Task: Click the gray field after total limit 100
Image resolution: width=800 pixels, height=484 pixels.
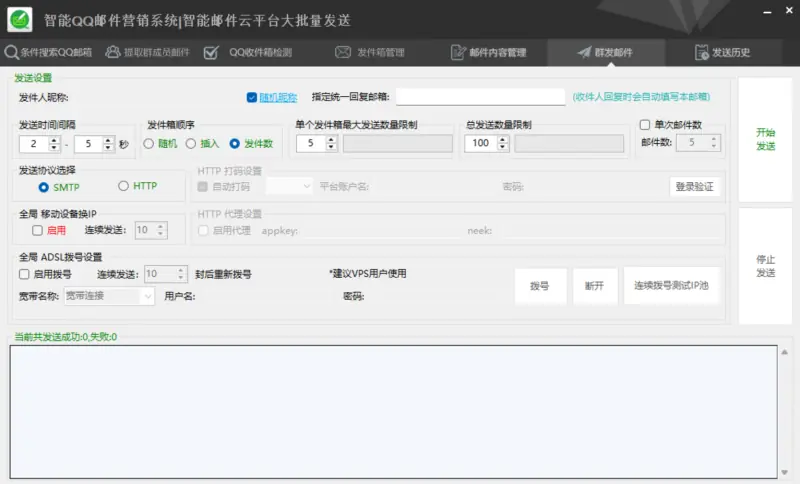Action: pos(569,144)
